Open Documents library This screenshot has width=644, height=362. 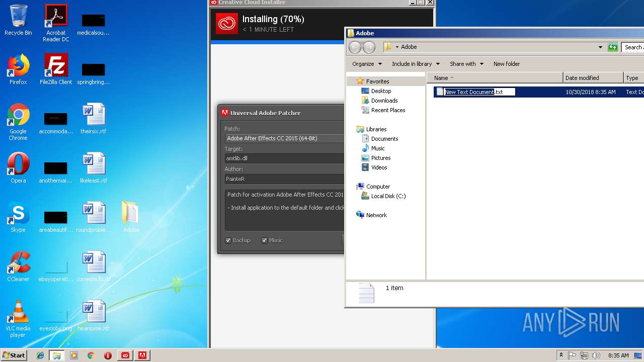tap(384, 139)
